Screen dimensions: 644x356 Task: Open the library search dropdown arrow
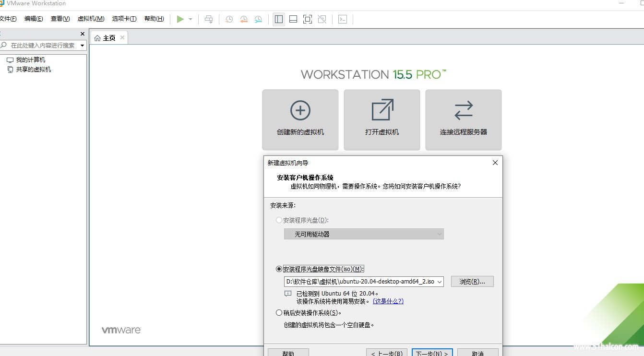pyautogui.click(x=83, y=46)
